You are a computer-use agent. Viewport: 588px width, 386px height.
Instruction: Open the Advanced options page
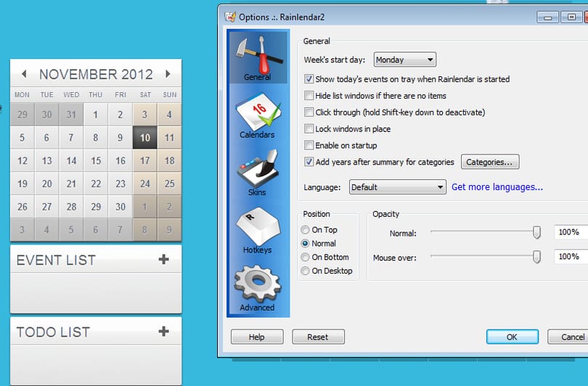(x=258, y=289)
